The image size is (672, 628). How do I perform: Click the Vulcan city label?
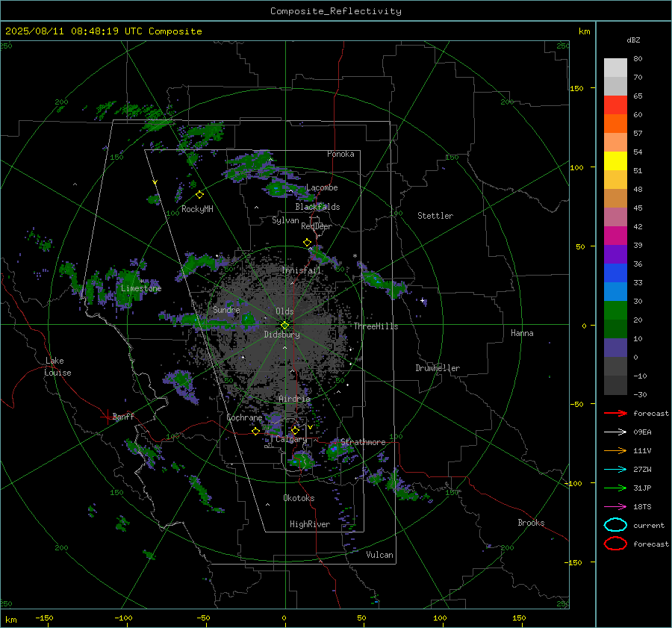(x=379, y=555)
